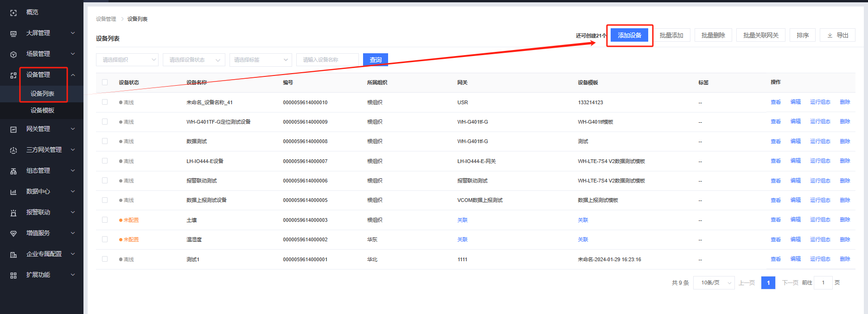Click the 导出 export button
Image resolution: width=868 pixels, height=314 pixels.
(837, 35)
